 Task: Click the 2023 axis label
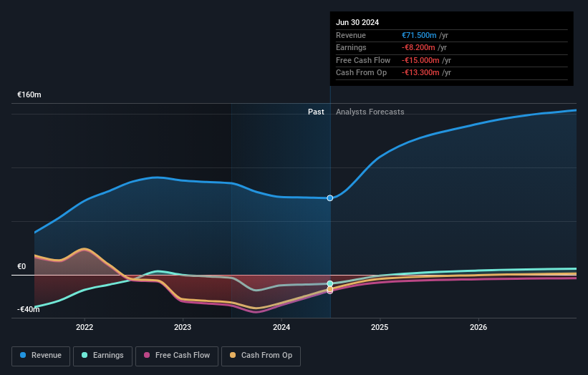(183, 328)
